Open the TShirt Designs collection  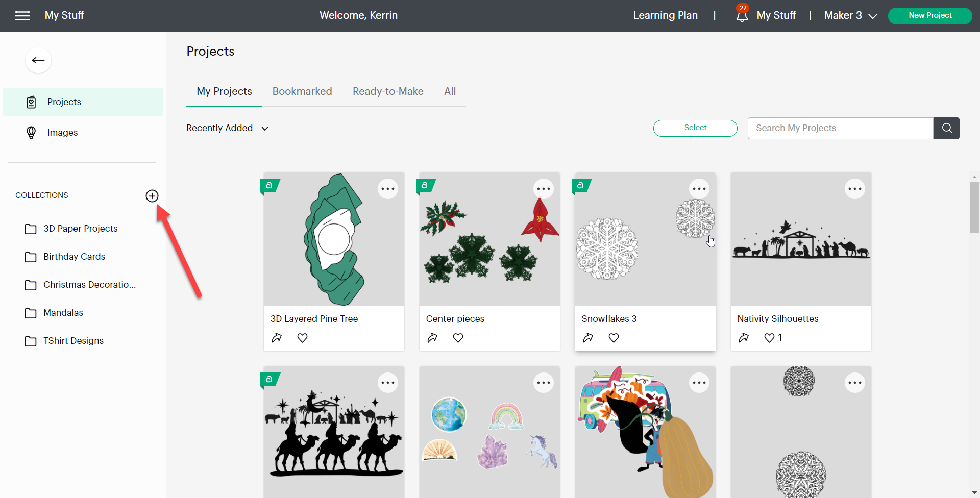(64, 341)
